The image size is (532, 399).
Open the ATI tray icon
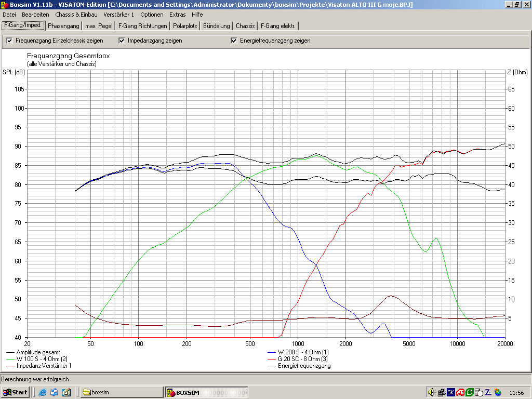coord(460,393)
